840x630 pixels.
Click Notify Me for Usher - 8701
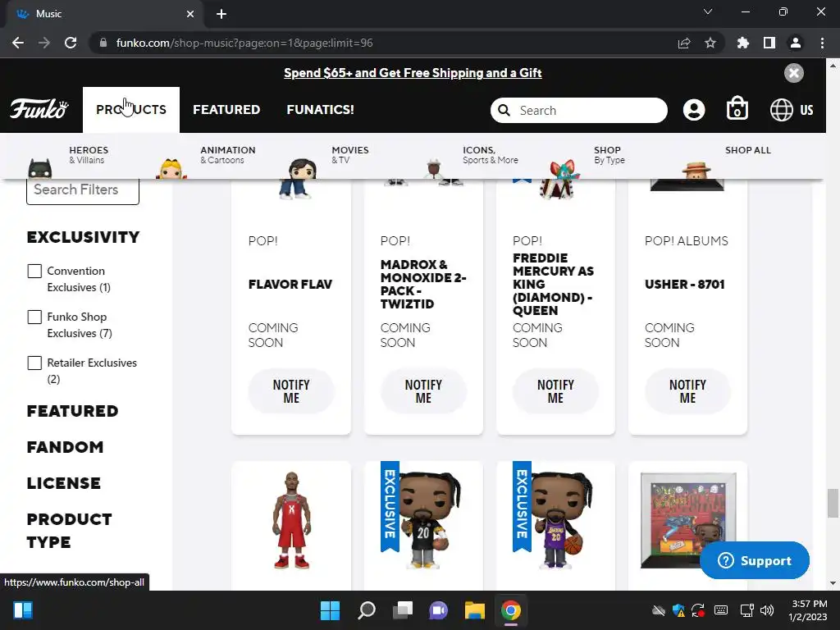click(x=687, y=391)
